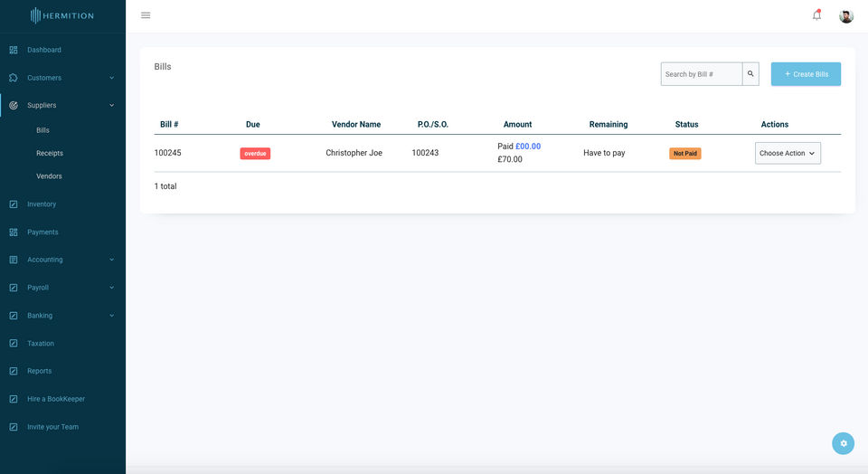This screenshot has width=868, height=474.
Task: Click the Bill # column header
Action: click(x=169, y=125)
